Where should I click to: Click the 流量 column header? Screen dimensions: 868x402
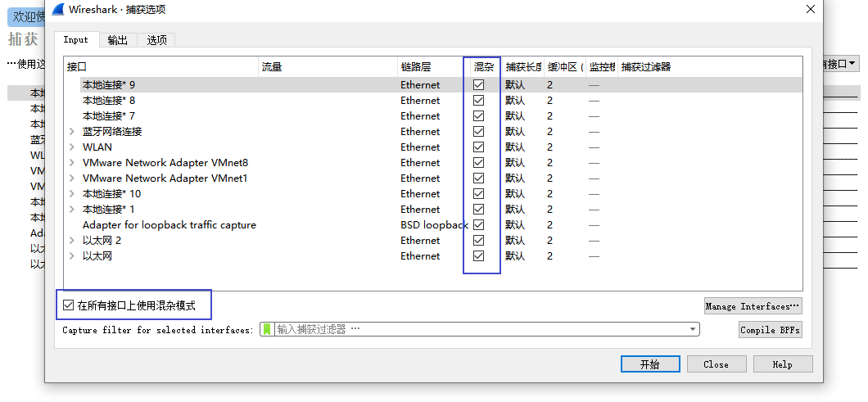point(328,67)
